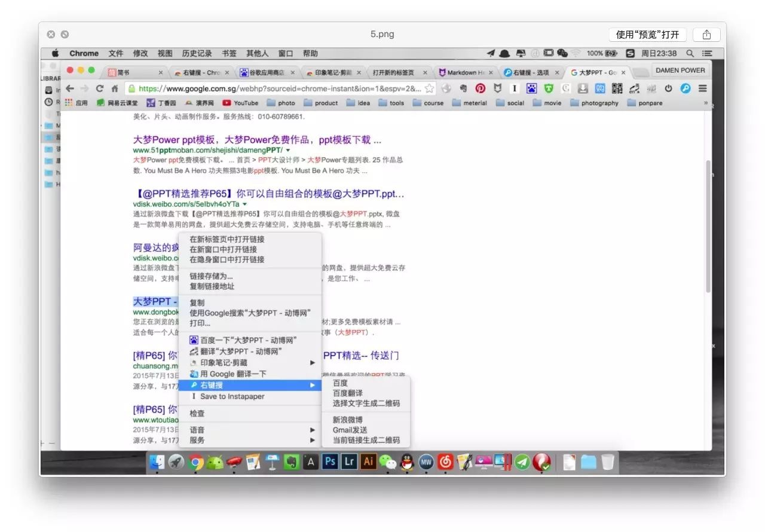Switch to Markdown tab
765x532 pixels.
tap(466, 72)
